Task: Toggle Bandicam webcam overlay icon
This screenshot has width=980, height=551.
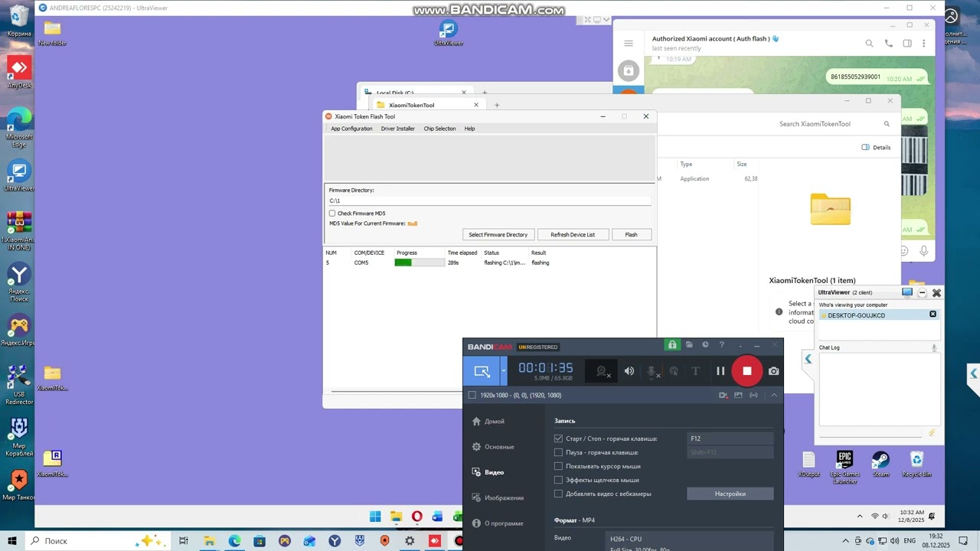Action: [603, 371]
